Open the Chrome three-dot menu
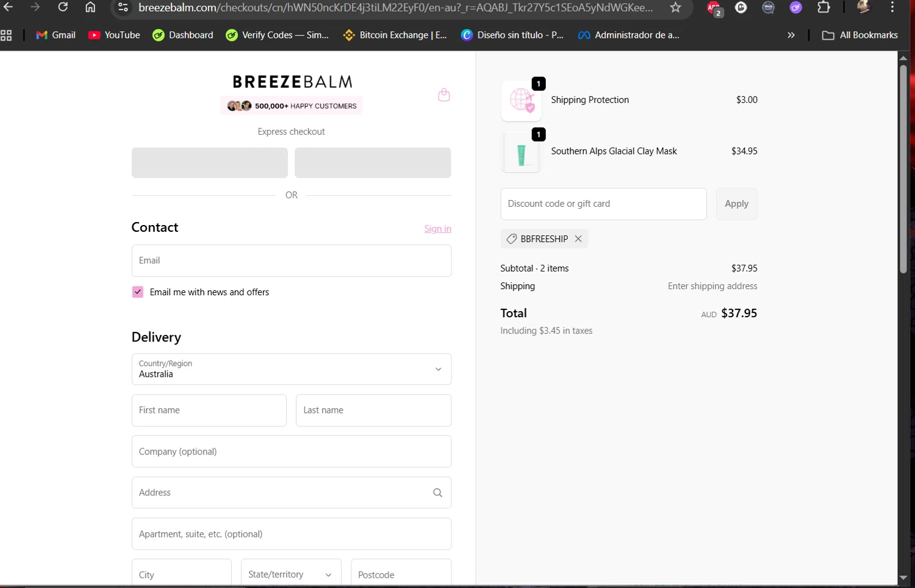Viewport: 915px width, 588px height. [892, 7]
